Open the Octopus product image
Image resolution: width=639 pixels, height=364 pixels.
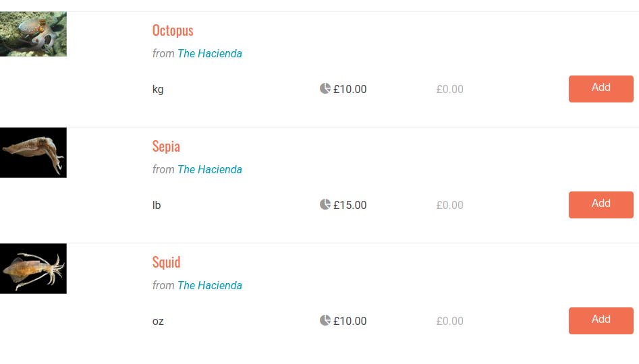pyautogui.click(x=33, y=34)
